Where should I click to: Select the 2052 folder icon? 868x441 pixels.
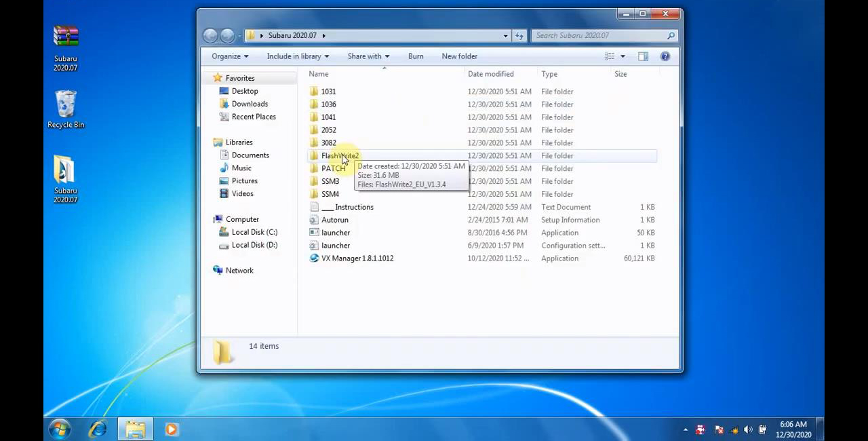314,130
